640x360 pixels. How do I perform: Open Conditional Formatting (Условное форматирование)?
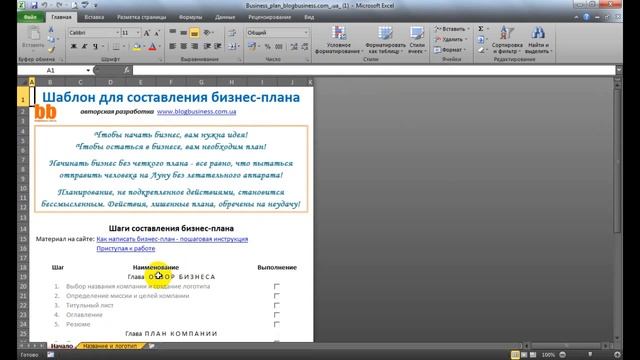339,40
